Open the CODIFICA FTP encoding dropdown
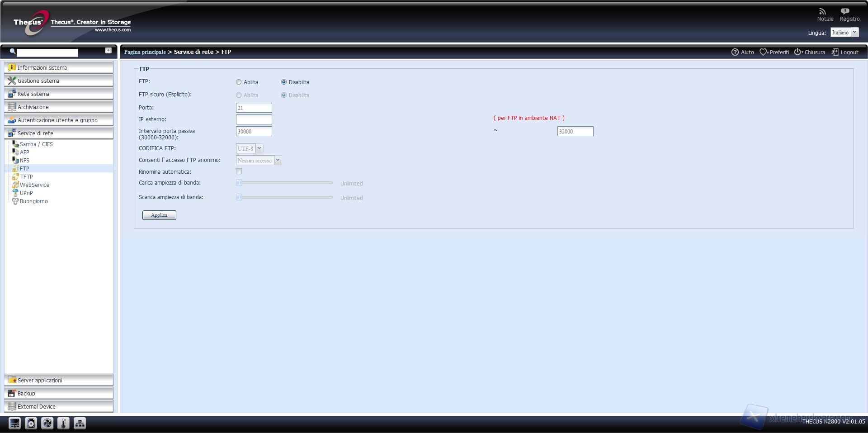The image size is (868, 433). click(x=259, y=148)
